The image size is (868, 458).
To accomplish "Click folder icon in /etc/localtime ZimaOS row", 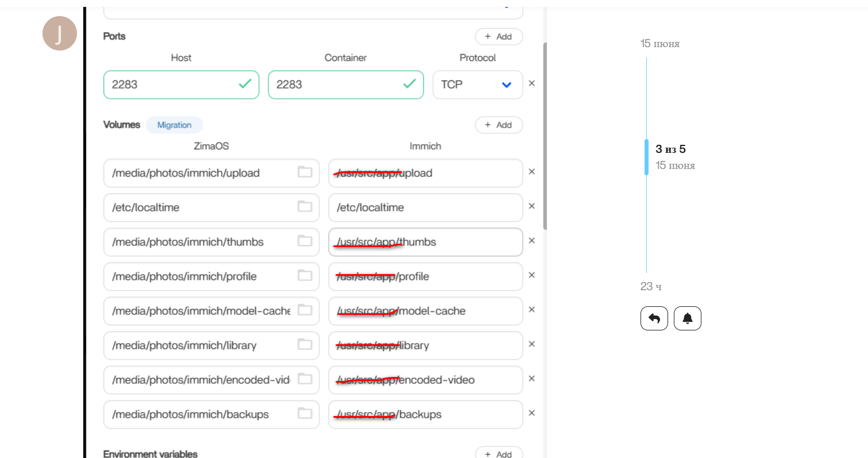I will (304, 206).
